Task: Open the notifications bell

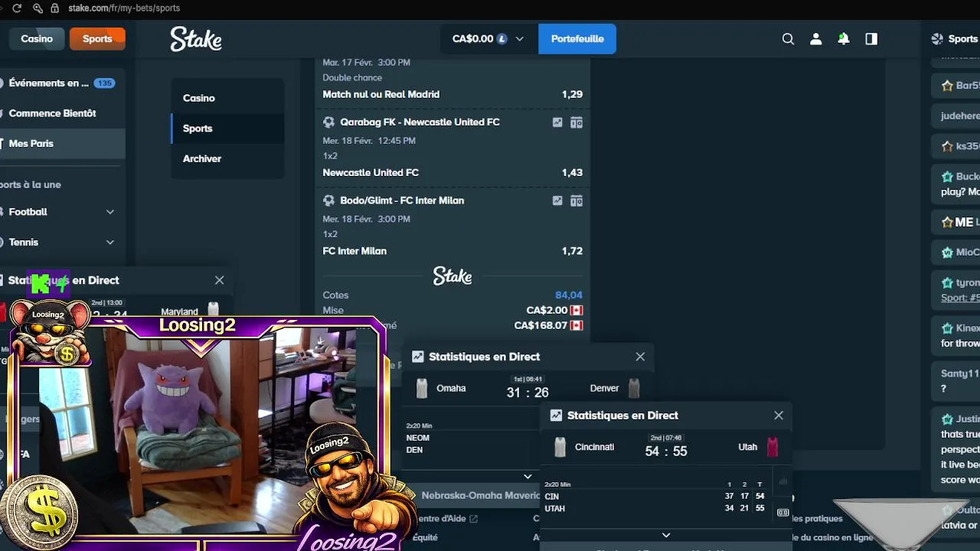Action: [x=844, y=39]
